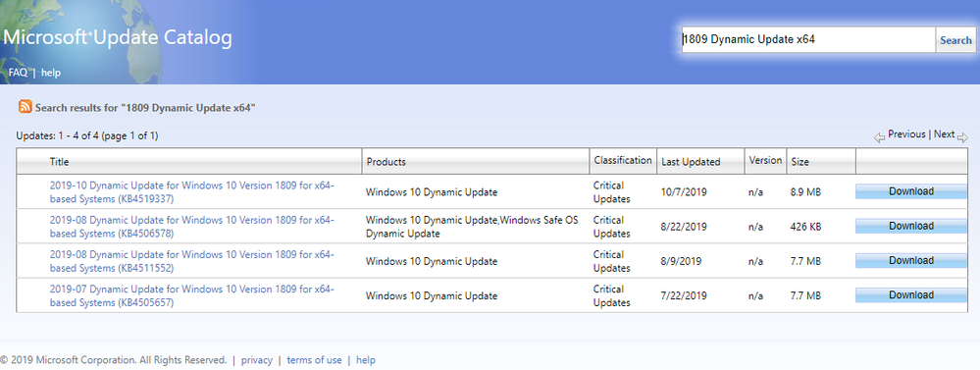Click the Previous page arrow icon
The height and width of the screenshot is (370, 980).
879,137
